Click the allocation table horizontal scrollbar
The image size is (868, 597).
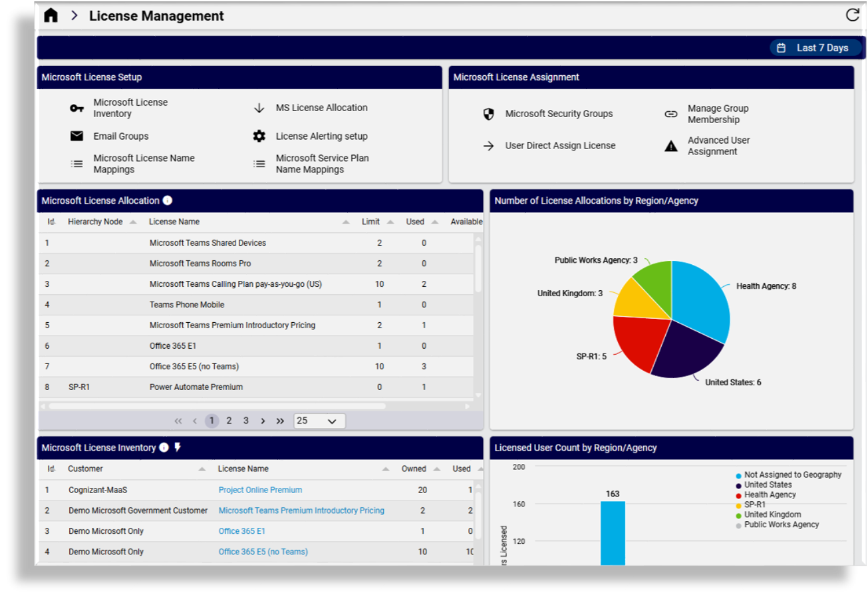point(217,406)
